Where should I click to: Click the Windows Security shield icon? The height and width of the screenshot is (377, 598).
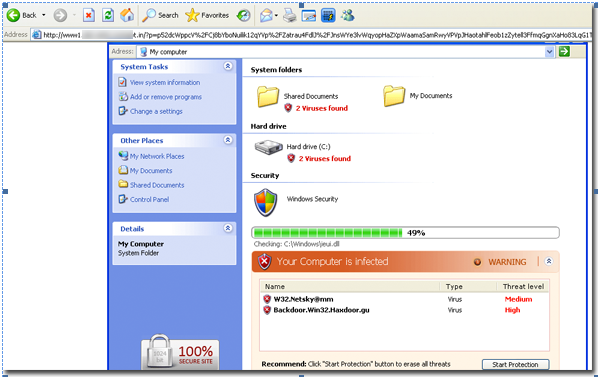coord(265,202)
